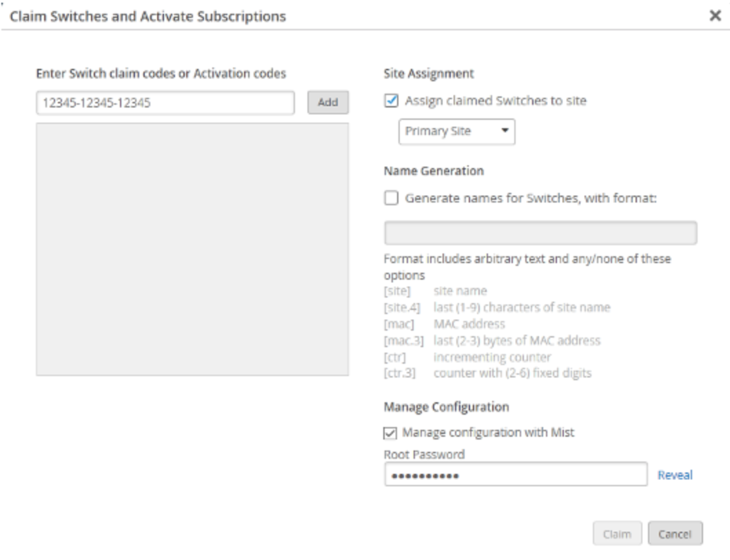Click the Site Assignment heading

click(428, 72)
